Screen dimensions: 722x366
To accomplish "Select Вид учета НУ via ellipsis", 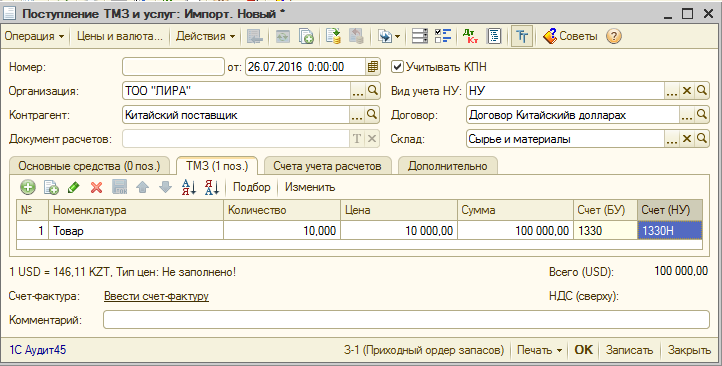I will 672,91.
